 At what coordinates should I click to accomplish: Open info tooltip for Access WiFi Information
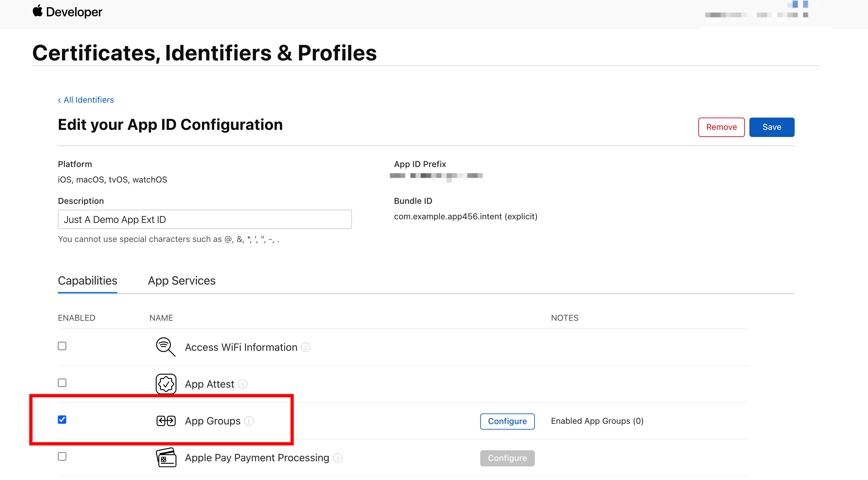coord(306,347)
